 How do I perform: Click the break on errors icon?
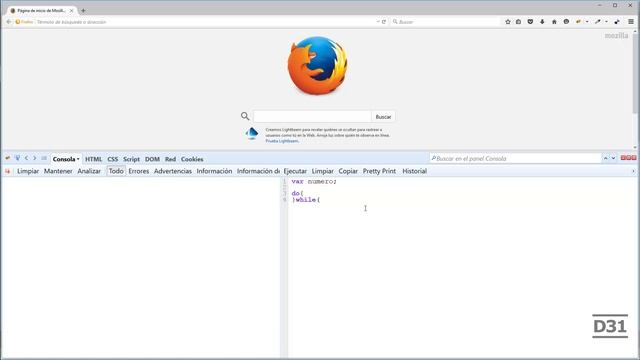tap(8, 171)
